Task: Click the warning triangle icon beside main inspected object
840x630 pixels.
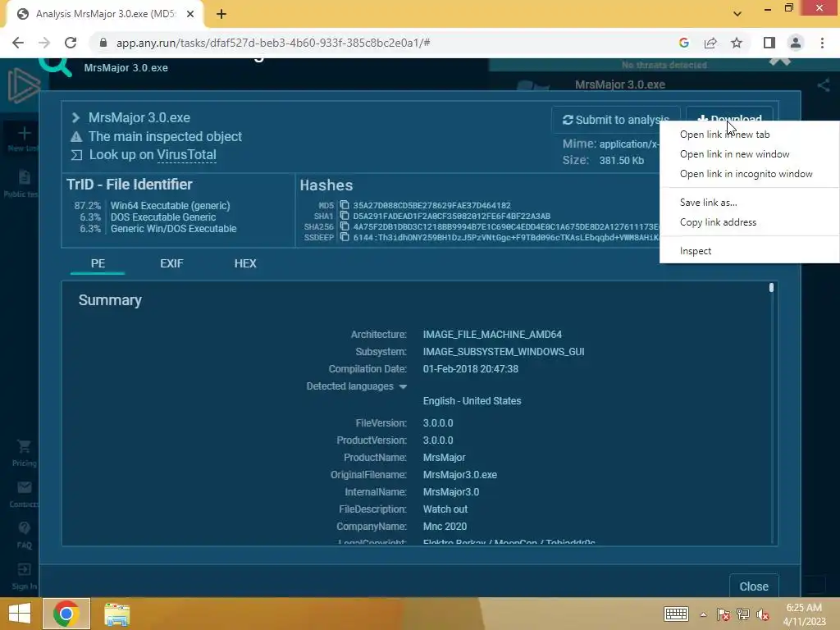Action: [76, 137]
